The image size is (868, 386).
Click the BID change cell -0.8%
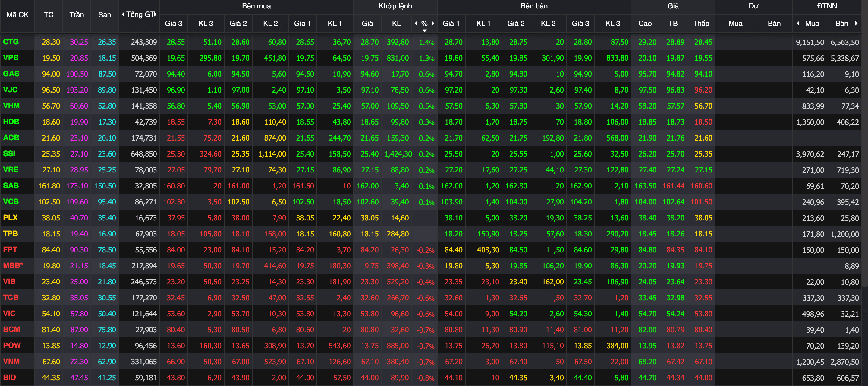point(425,378)
